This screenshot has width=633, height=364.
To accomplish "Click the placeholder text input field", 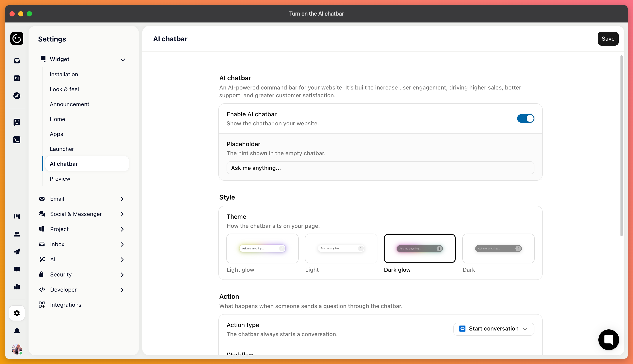I will click(x=380, y=168).
